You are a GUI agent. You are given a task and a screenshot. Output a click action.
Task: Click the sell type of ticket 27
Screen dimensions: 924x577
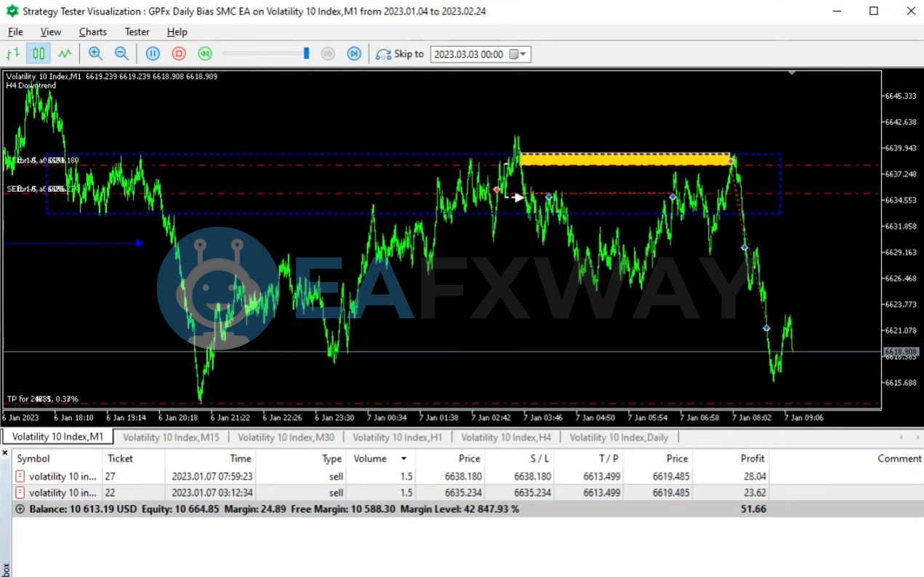point(335,477)
